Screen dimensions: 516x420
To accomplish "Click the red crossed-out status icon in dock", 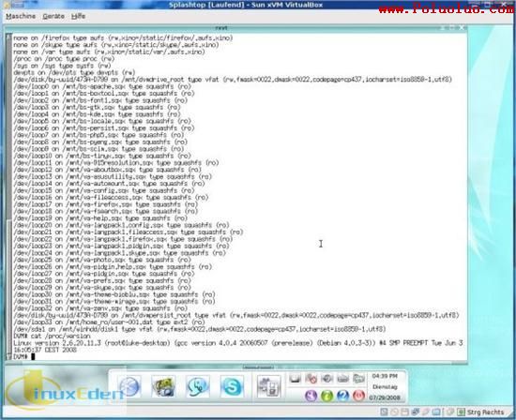I will [x=311, y=378].
